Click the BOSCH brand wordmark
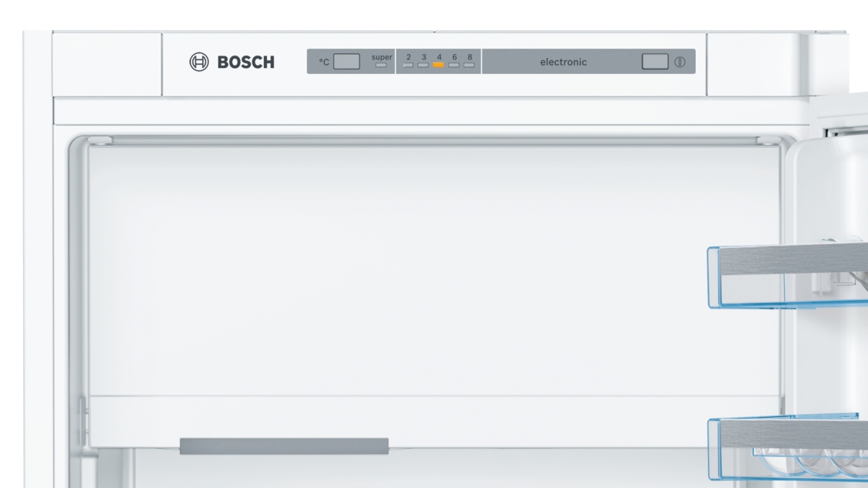 click(x=246, y=62)
